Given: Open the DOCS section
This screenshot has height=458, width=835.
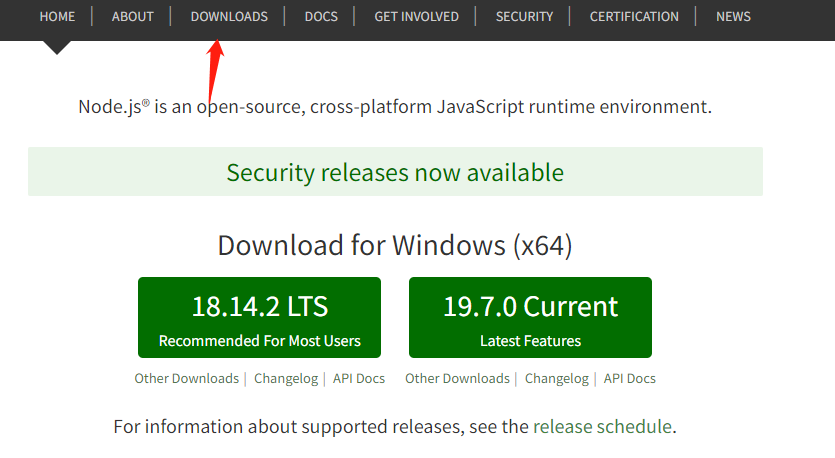Looking at the screenshot, I should 321,17.
